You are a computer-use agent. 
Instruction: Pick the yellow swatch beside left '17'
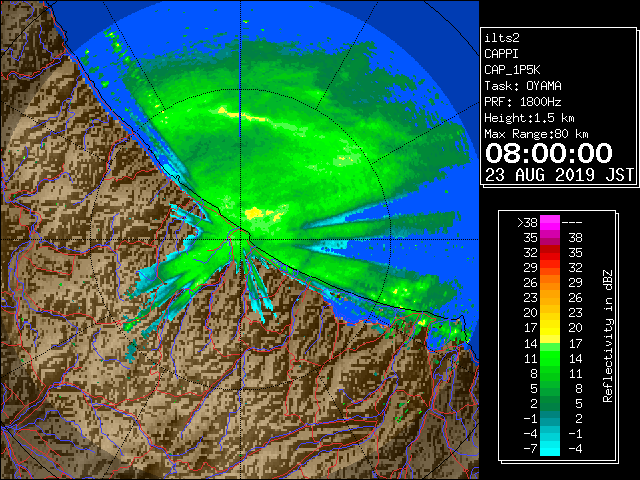pos(550,328)
